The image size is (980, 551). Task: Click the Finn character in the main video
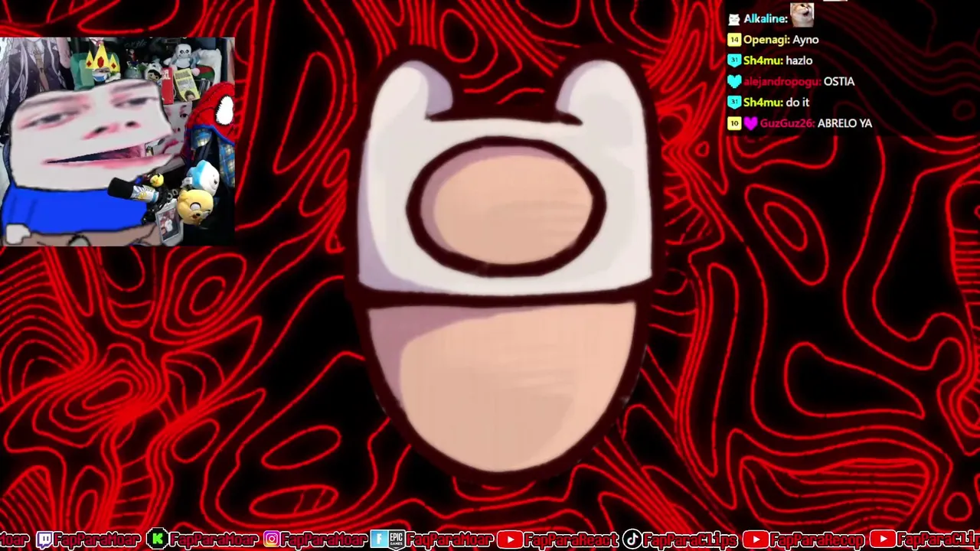point(505,264)
